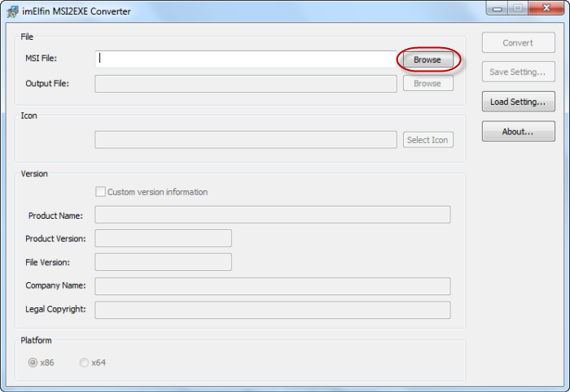
Task: Click the 'Version' group label
Action: [34, 174]
